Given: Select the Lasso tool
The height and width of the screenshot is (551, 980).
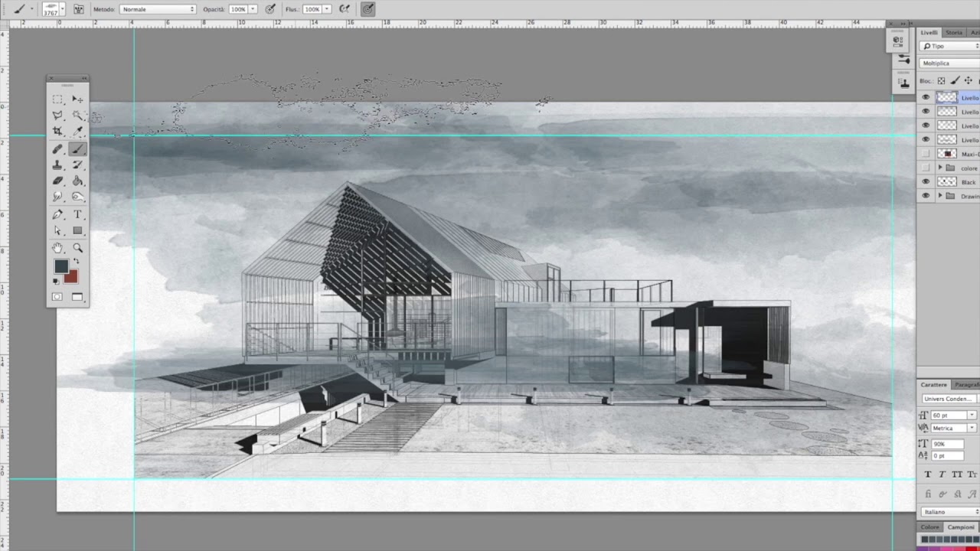Looking at the screenshot, I should (57, 115).
